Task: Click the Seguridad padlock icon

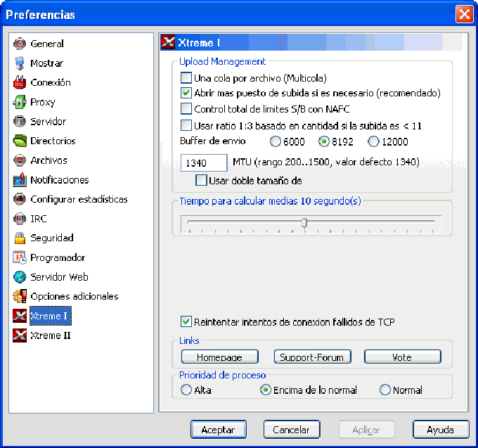Action: coord(20,238)
